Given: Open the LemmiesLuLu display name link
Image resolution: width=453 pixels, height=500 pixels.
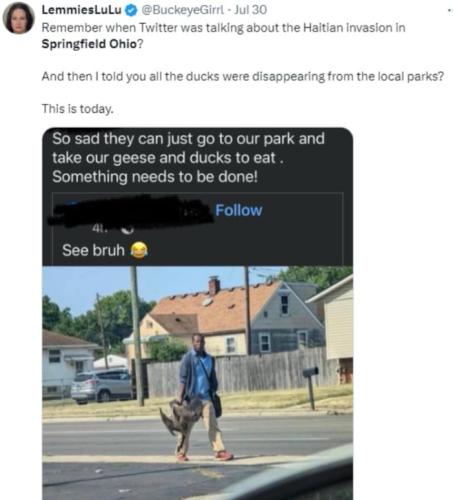Looking at the screenshot, I should (x=81, y=10).
